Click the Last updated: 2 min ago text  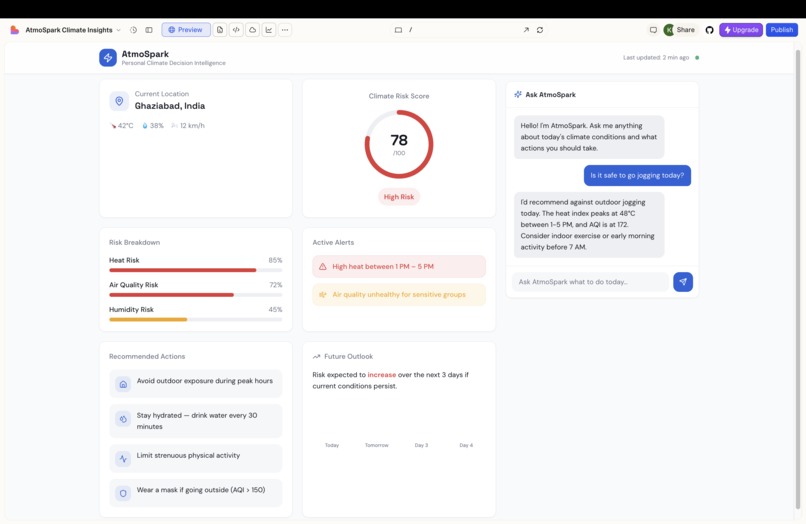tap(656, 58)
